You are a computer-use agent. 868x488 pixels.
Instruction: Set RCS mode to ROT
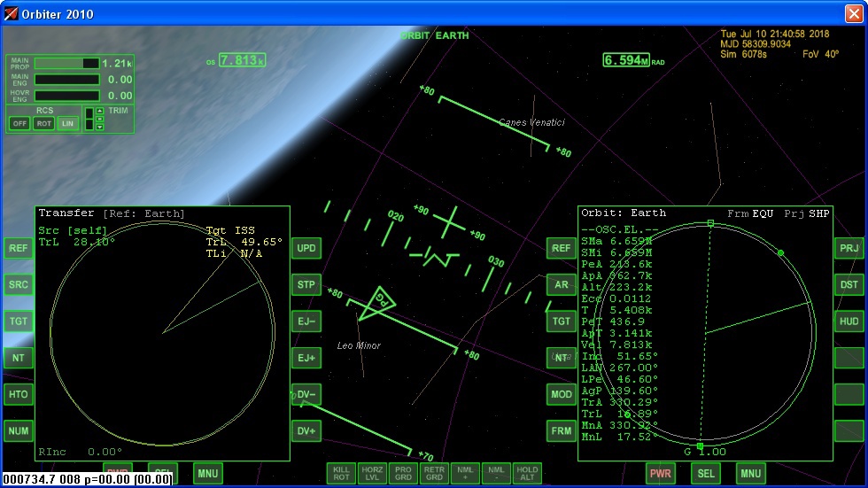43,123
